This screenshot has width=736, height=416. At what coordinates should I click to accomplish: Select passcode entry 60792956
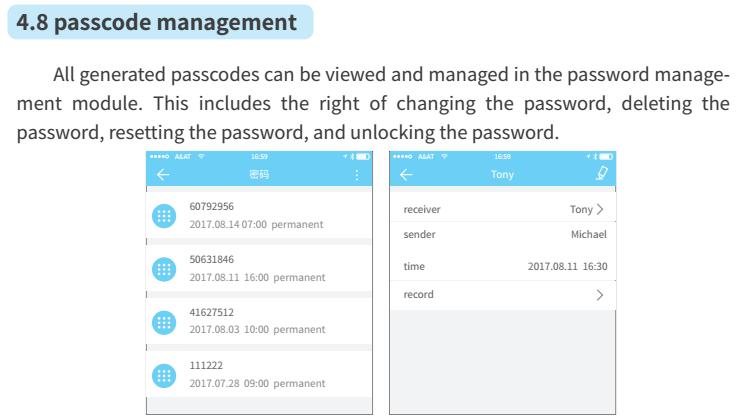point(259,215)
